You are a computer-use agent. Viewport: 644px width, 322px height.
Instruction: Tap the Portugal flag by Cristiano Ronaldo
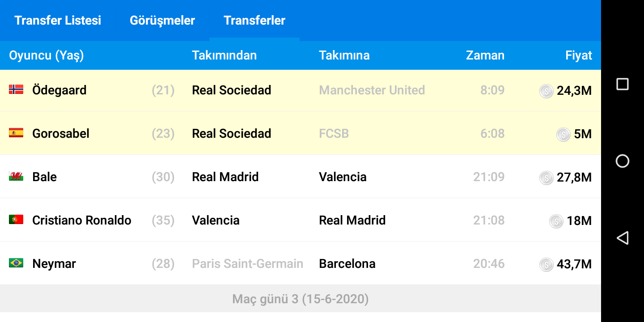pyautogui.click(x=16, y=220)
